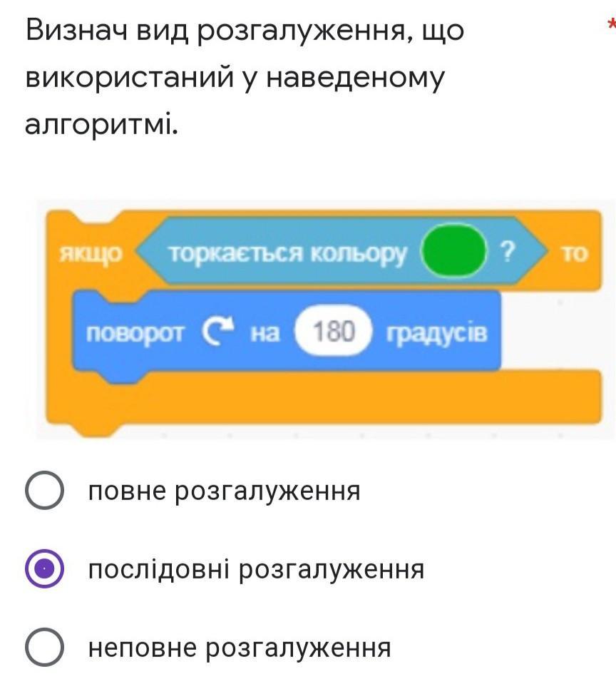Click the 'градусів' label on blue block
This screenshot has width=616, height=694.
[437, 333]
